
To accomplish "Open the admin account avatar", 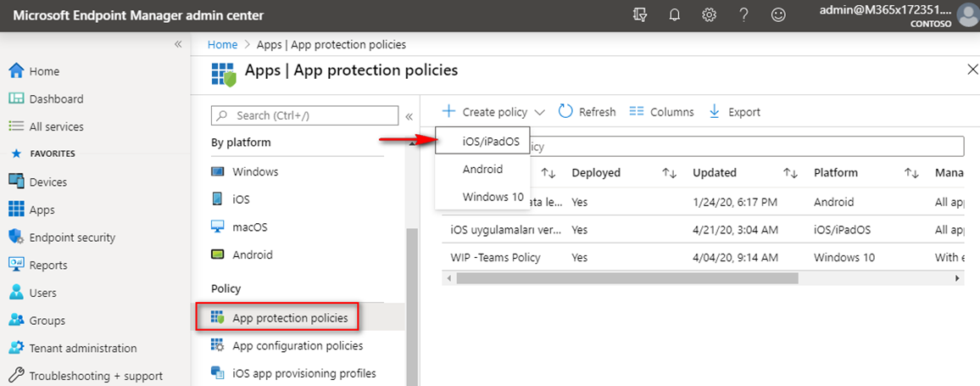I will tap(968, 15).
